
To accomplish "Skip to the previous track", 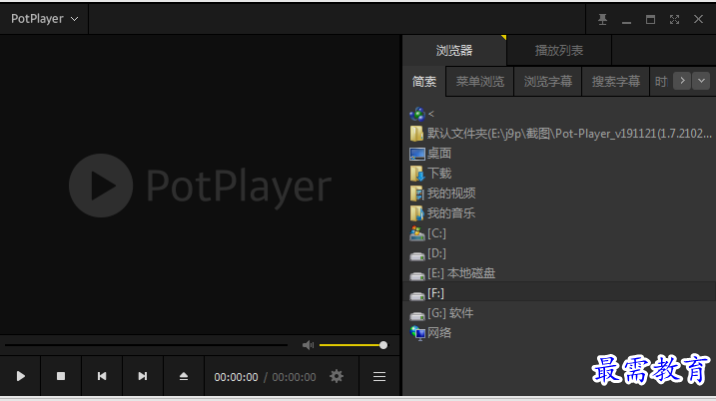I will coord(102,376).
